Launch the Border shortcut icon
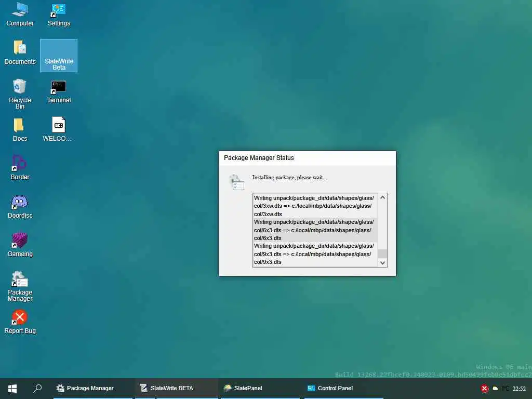Screen dimensions: 532x399 click(20, 168)
